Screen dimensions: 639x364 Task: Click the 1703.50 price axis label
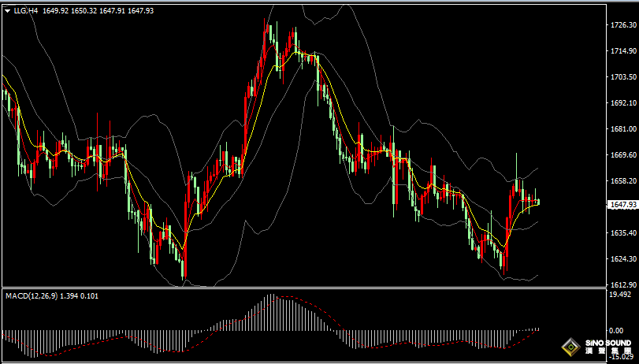[x=622, y=77]
